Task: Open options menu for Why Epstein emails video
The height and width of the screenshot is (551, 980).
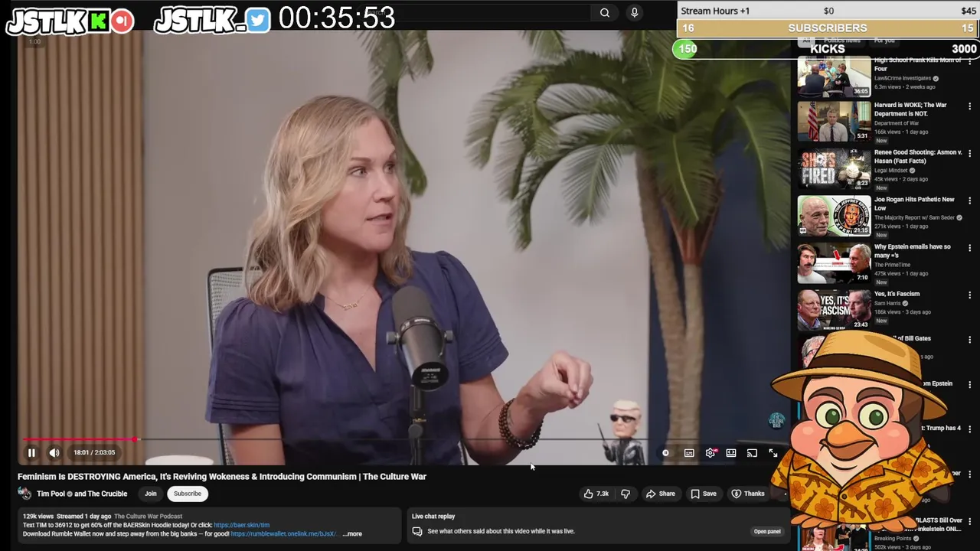Action: 969,248
